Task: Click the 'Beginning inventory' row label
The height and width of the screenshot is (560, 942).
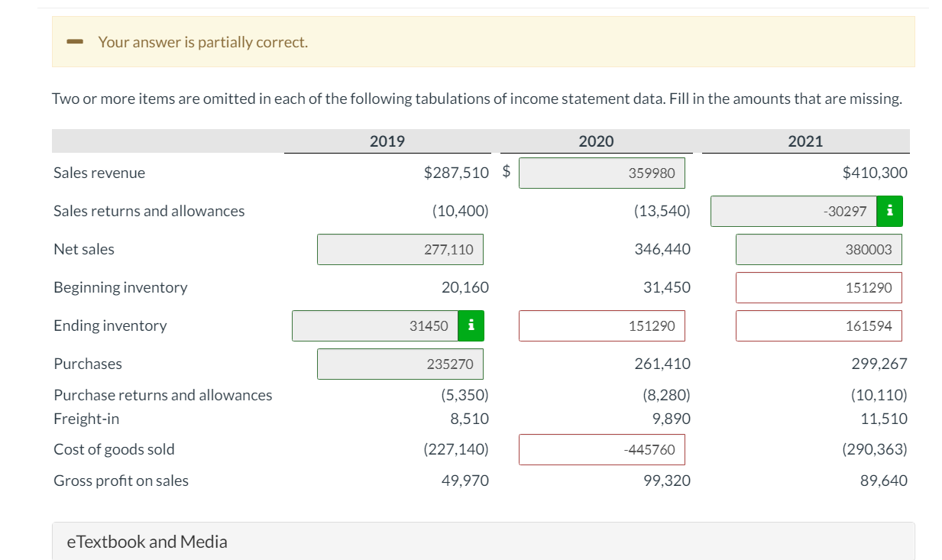Action: click(x=120, y=287)
